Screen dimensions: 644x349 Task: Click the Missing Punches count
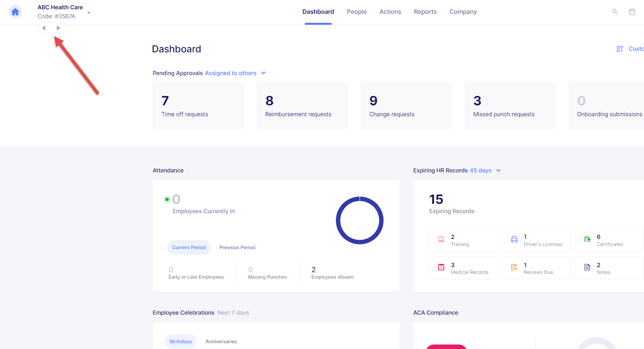[x=250, y=270]
